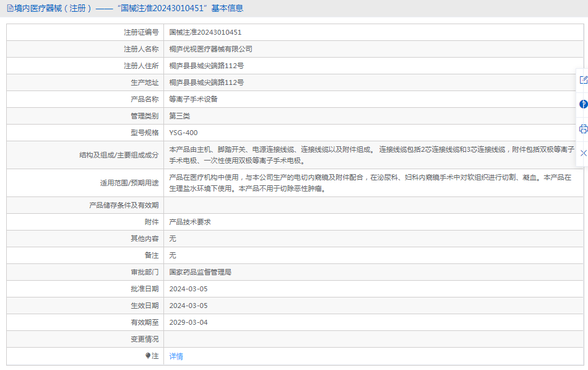
Task: Click the edit note icon in side toolbar
Action: click(584, 80)
